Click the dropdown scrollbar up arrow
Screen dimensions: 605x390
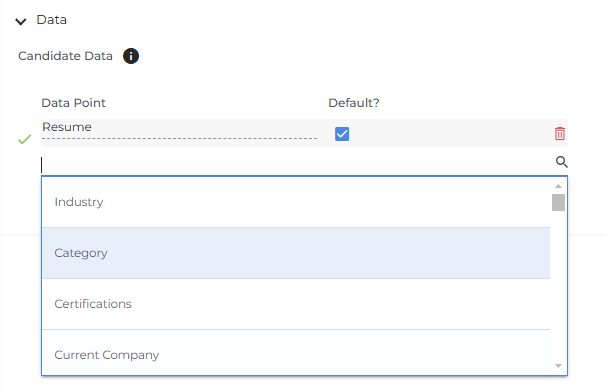coord(558,186)
